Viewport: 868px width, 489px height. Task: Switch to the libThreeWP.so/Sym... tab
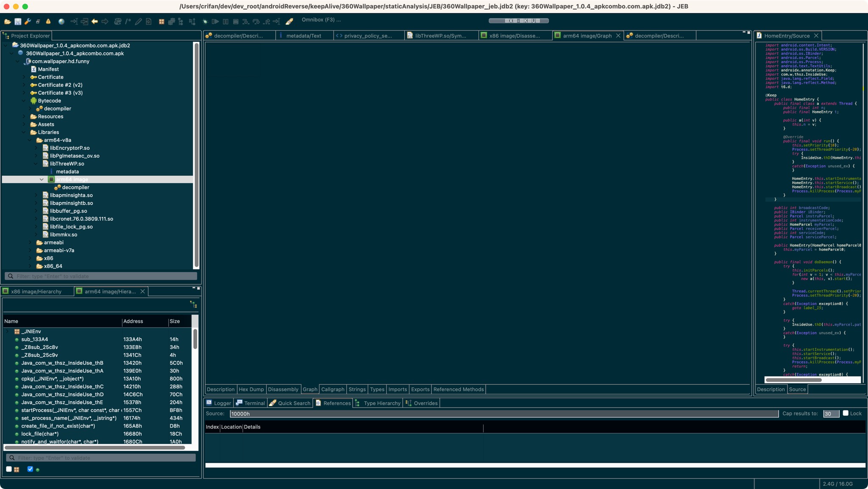[x=440, y=36]
